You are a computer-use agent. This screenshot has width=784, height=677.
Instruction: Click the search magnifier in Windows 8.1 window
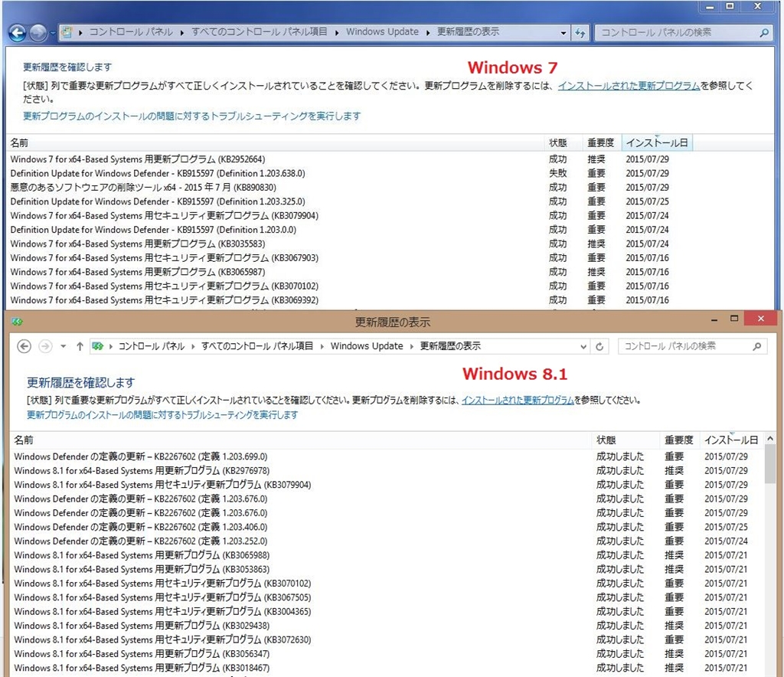[757, 346]
